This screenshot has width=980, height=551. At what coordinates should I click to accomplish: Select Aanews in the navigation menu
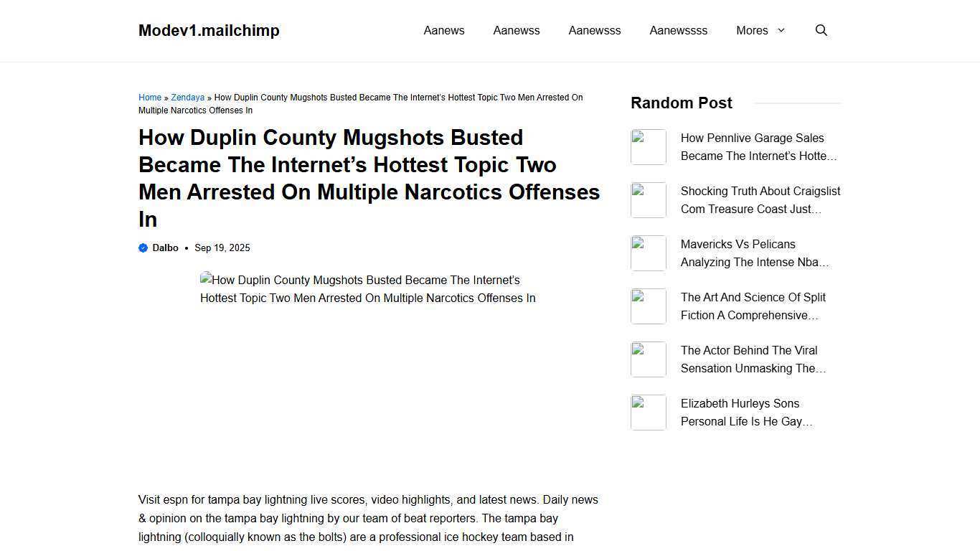pyautogui.click(x=443, y=30)
